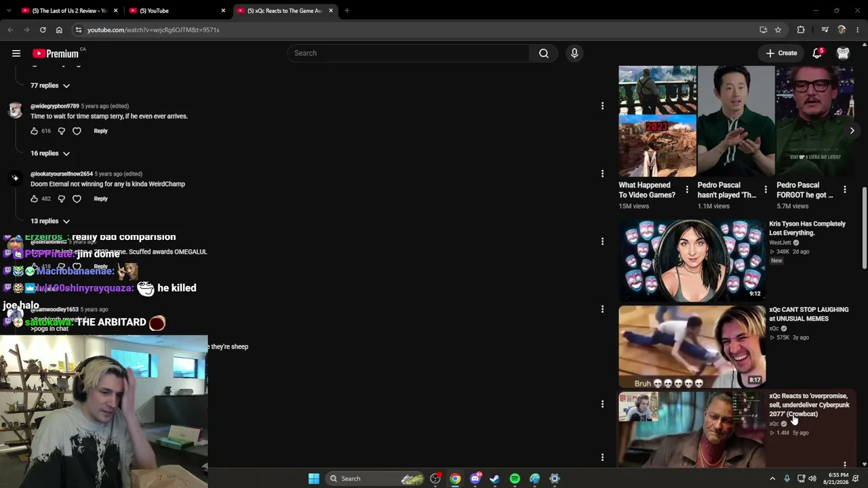Click Chrome icon in the taskbar
The image size is (868, 488).
coord(455,479)
